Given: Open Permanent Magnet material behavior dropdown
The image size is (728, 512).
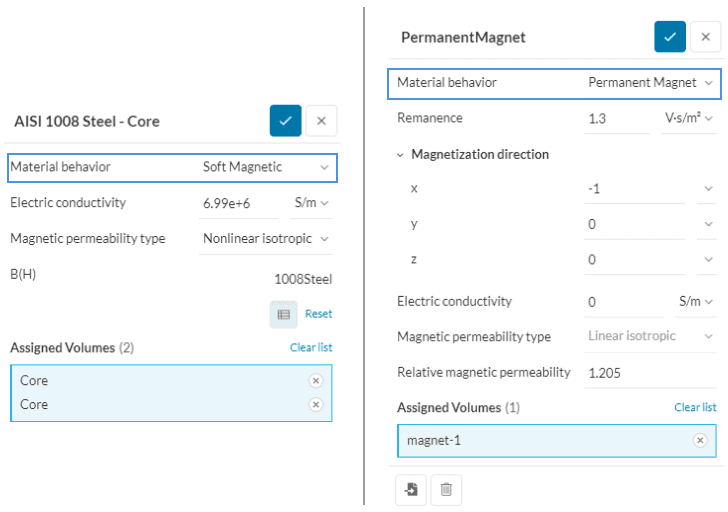Looking at the screenshot, I should (x=651, y=83).
